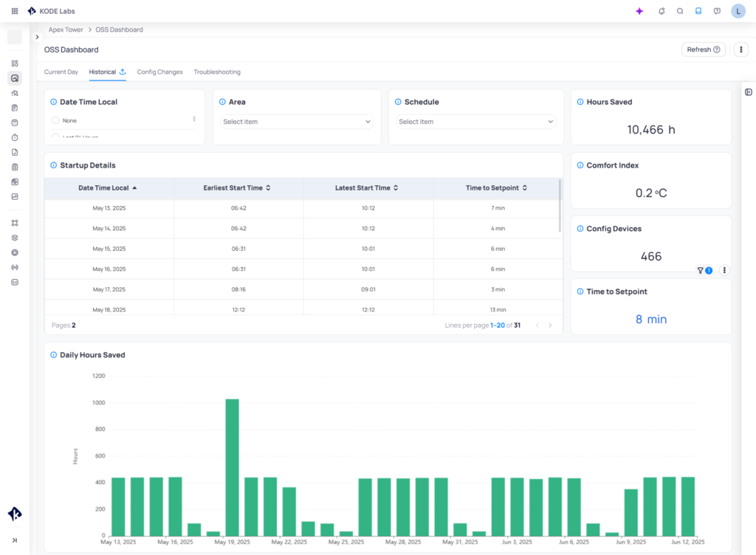Open the OSS Dashboard kebab menu

[740, 49]
